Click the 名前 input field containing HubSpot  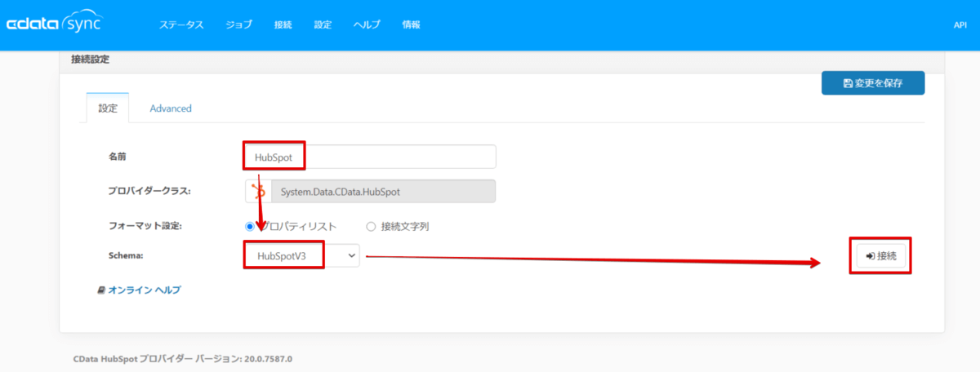[x=370, y=157]
